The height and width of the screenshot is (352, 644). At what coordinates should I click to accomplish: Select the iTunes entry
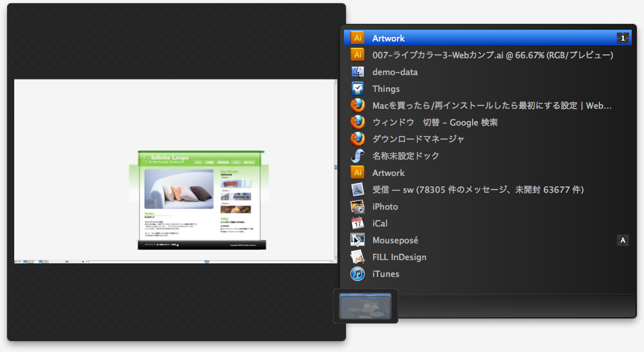pyautogui.click(x=488, y=274)
